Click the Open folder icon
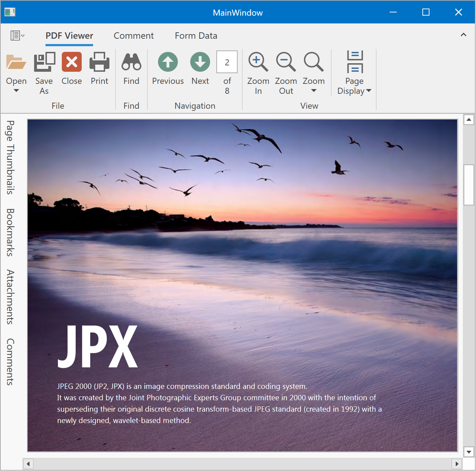Screen dimensions: 476x471 point(16,62)
